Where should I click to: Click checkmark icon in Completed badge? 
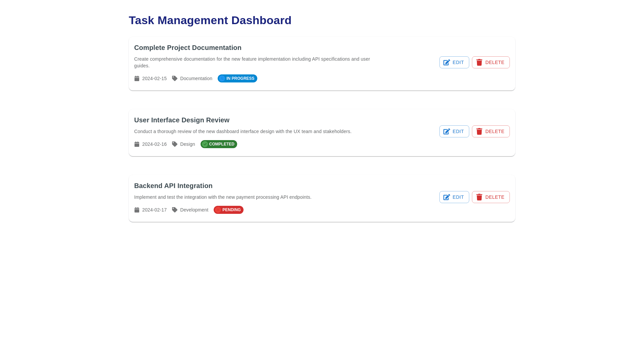point(205,144)
